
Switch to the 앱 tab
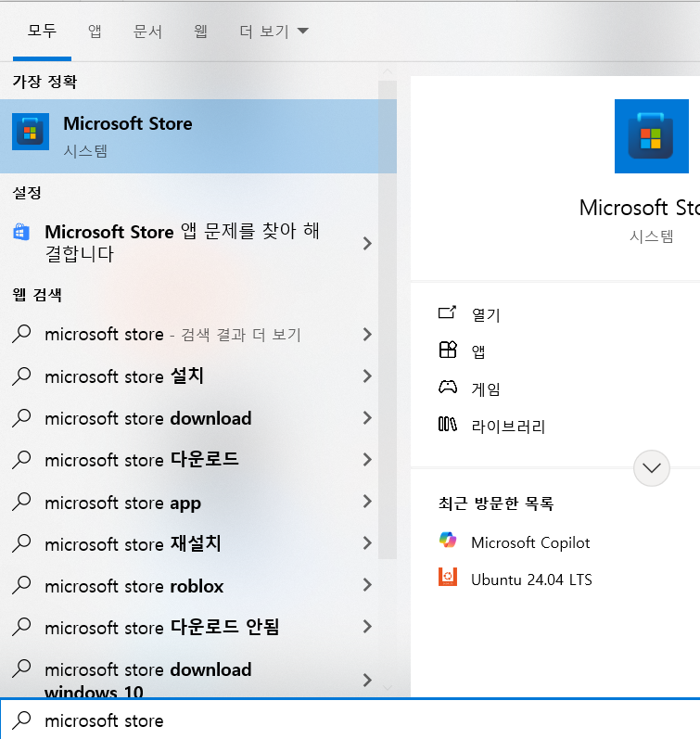[x=95, y=32]
